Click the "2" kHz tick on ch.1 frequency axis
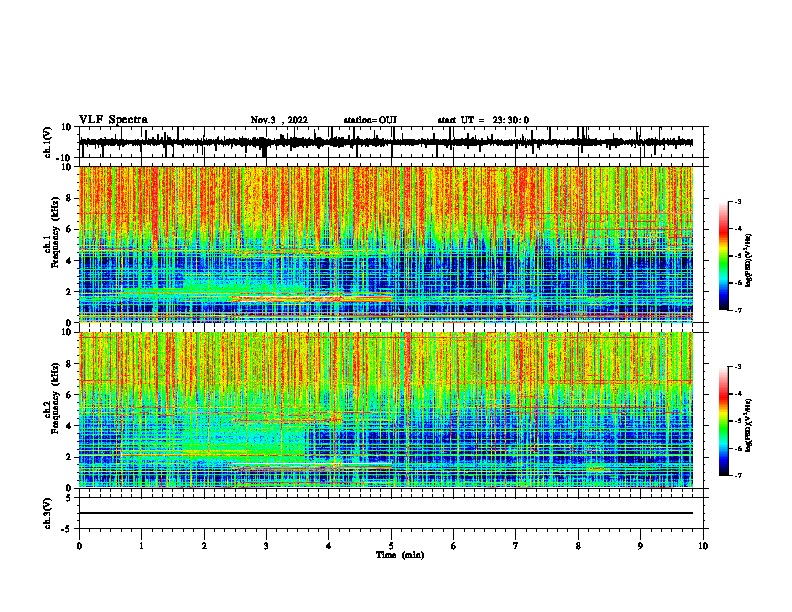 (69, 291)
